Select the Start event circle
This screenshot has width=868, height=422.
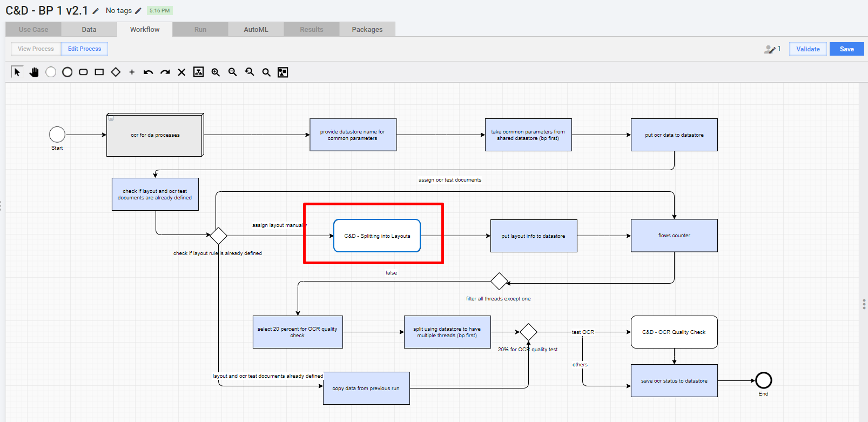point(57,135)
